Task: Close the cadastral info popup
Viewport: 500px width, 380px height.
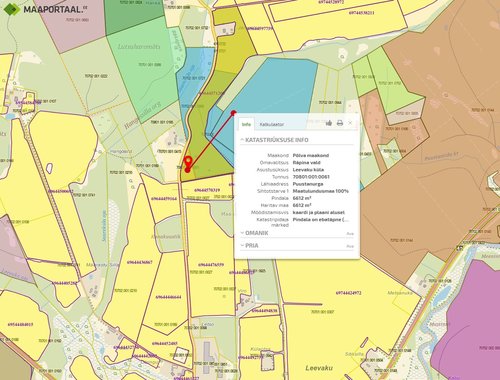Action: pos(350,123)
